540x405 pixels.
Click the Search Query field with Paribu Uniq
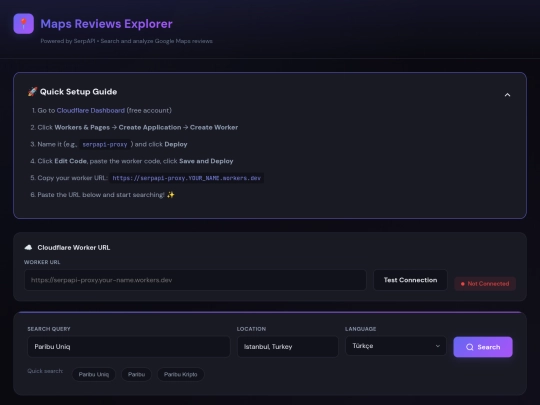[129, 347]
